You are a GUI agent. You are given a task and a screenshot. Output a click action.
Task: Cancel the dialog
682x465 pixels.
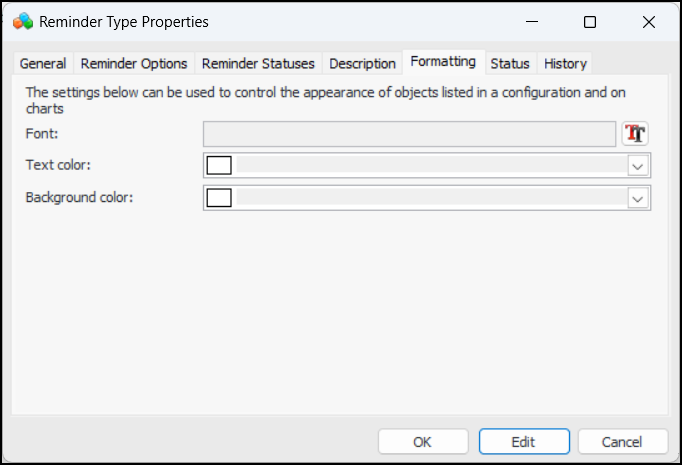tap(622, 441)
